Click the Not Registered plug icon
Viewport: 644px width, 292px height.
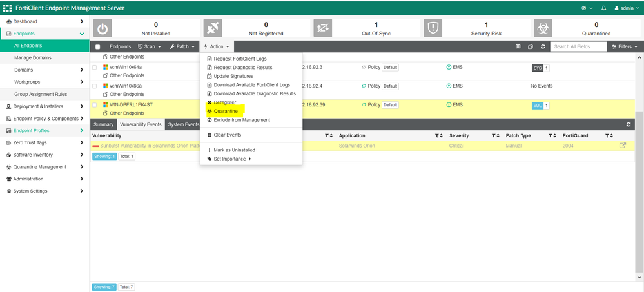tap(212, 28)
